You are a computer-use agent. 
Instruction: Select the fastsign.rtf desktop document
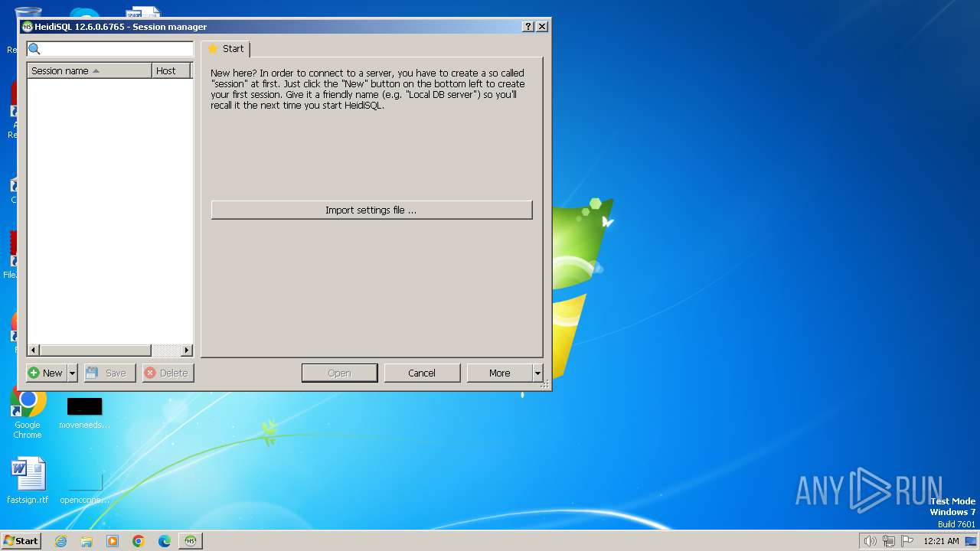tap(28, 481)
